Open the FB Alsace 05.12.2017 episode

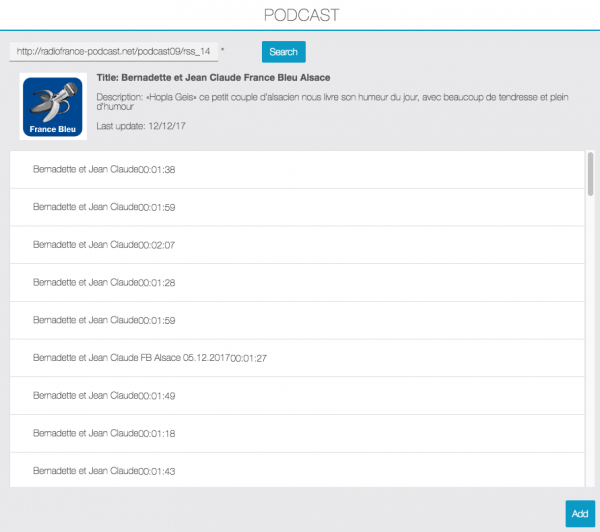pos(150,357)
